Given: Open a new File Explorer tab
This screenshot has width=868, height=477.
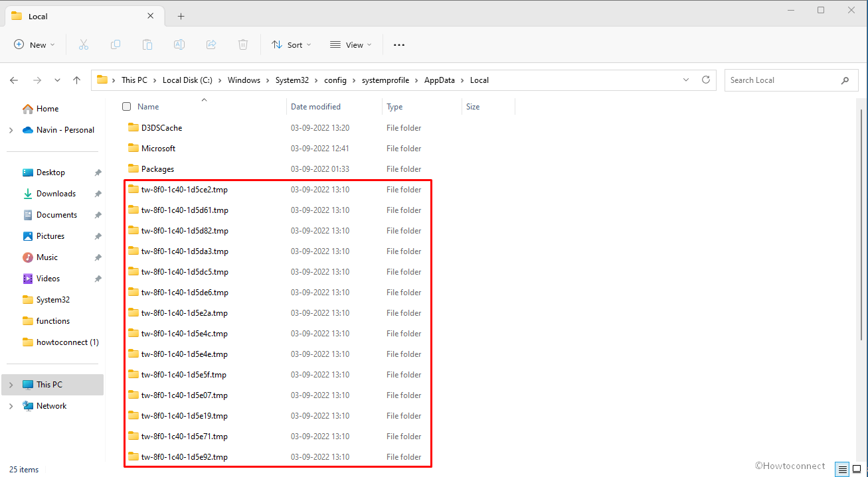Looking at the screenshot, I should [181, 15].
